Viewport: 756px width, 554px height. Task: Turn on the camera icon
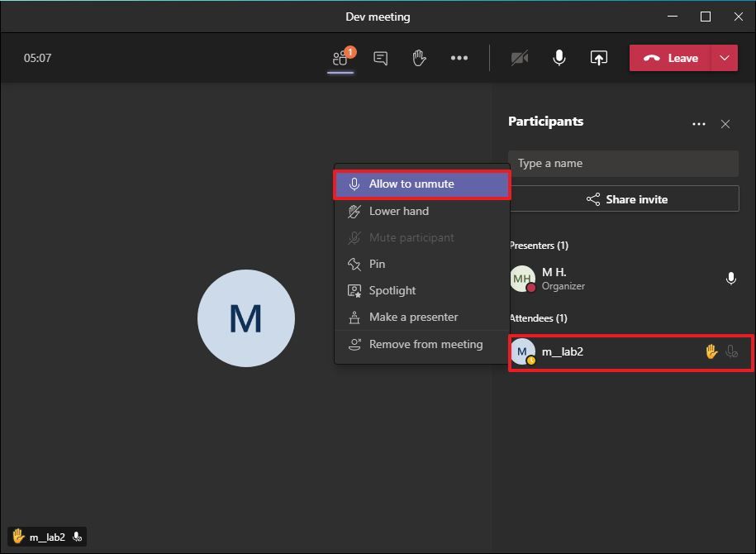520,58
